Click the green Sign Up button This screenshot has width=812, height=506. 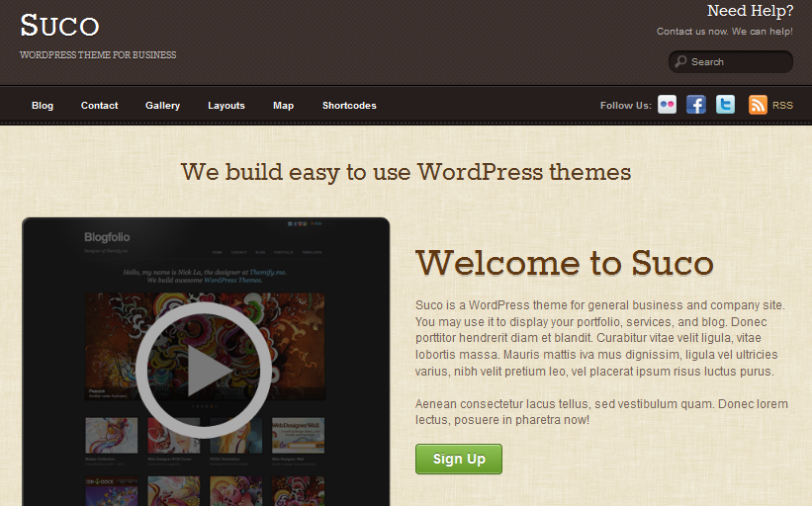(459, 459)
